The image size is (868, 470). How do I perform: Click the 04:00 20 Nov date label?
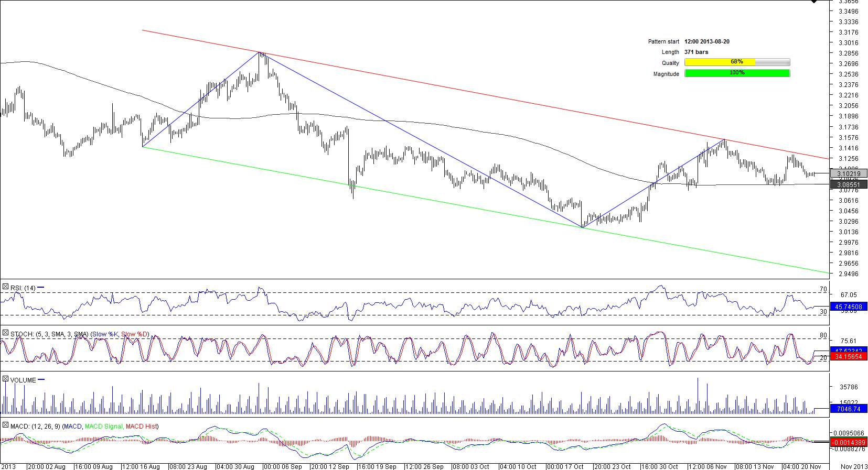pyautogui.click(x=802, y=466)
